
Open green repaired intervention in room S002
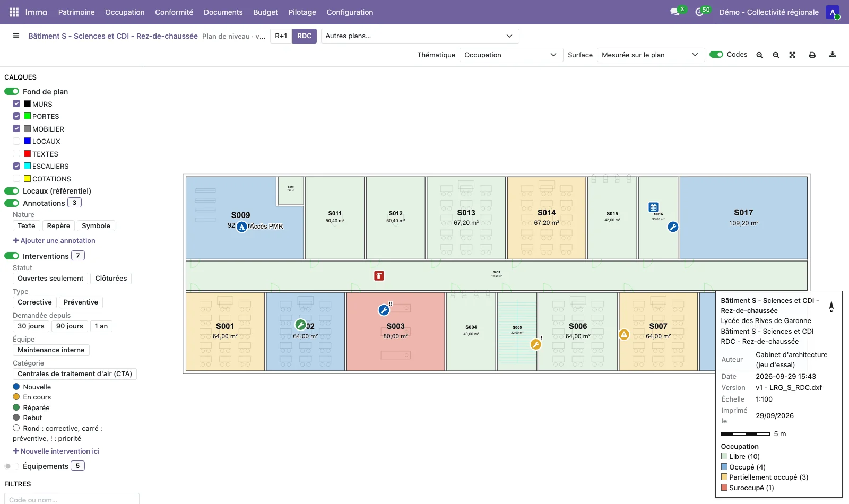pos(300,325)
